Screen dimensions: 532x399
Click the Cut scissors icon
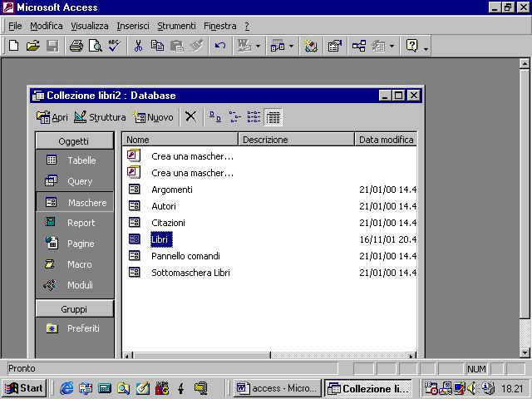tap(138, 46)
